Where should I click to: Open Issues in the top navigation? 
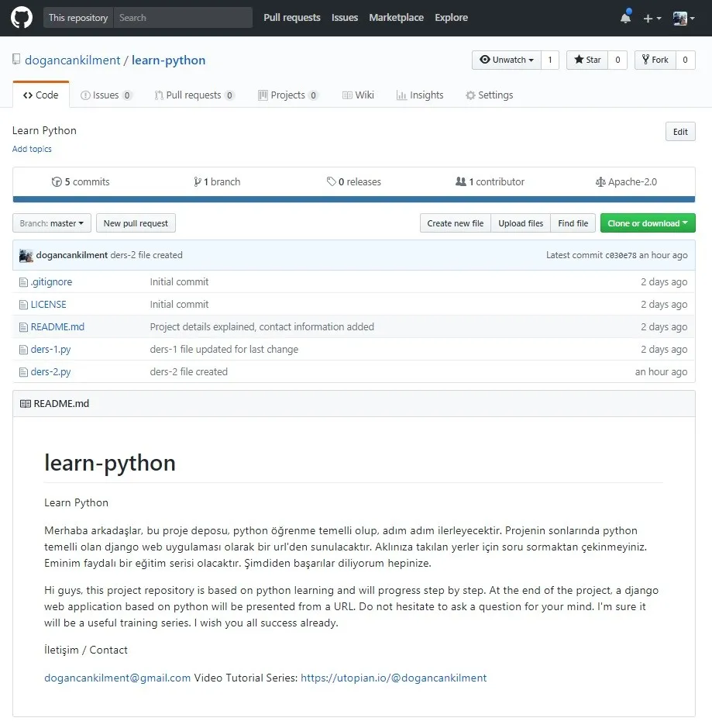pyautogui.click(x=345, y=18)
